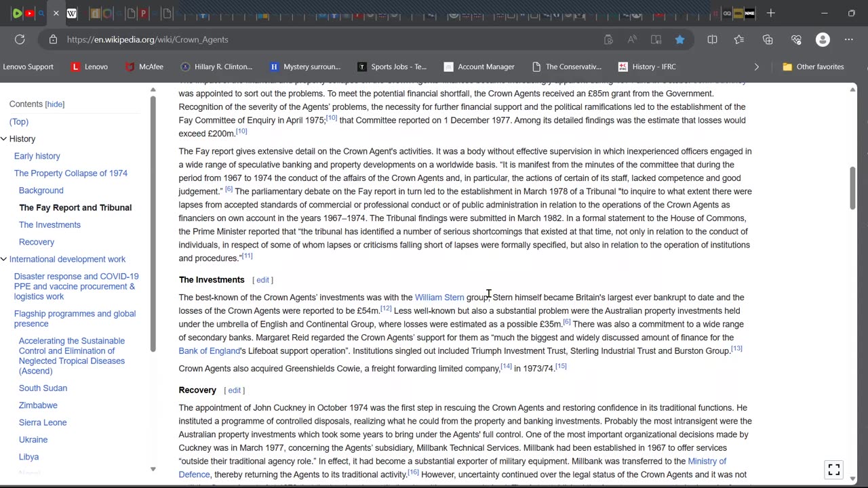This screenshot has width=868, height=488.
Task: Open Account Manager bookmark
Action: point(479,66)
